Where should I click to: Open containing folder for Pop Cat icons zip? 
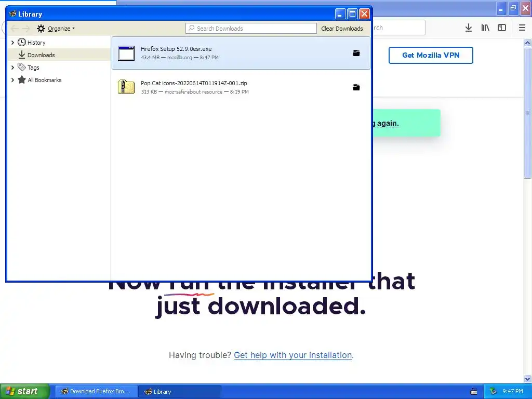tap(356, 87)
